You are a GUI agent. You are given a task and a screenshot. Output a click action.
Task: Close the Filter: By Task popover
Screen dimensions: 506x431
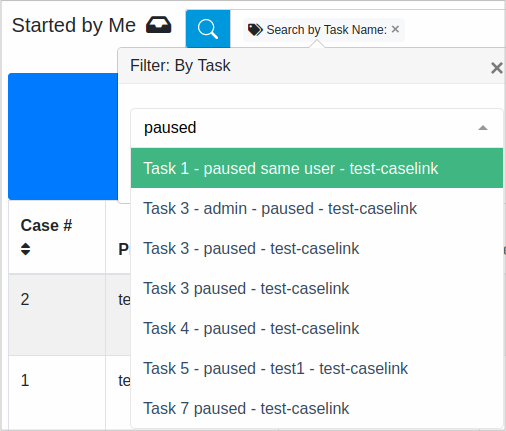coord(497,68)
